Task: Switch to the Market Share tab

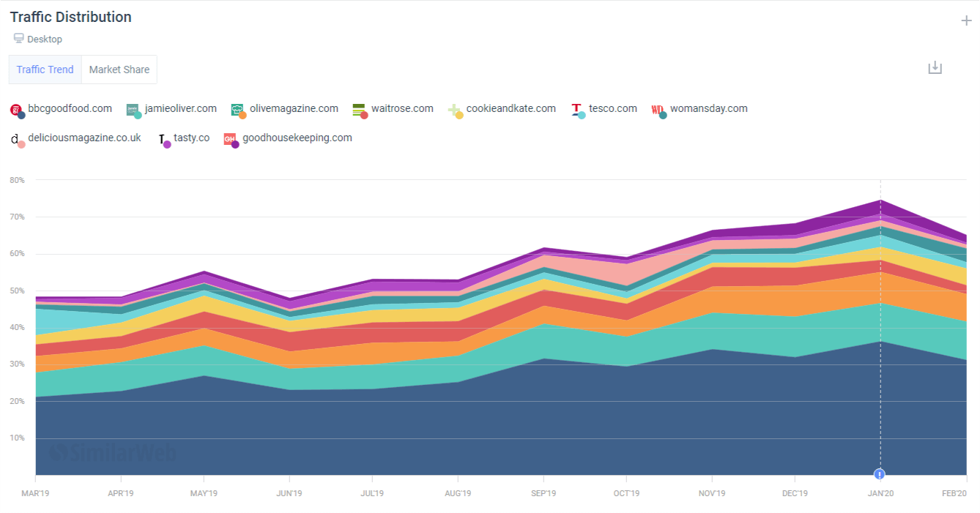Action: (x=119, y=69)
